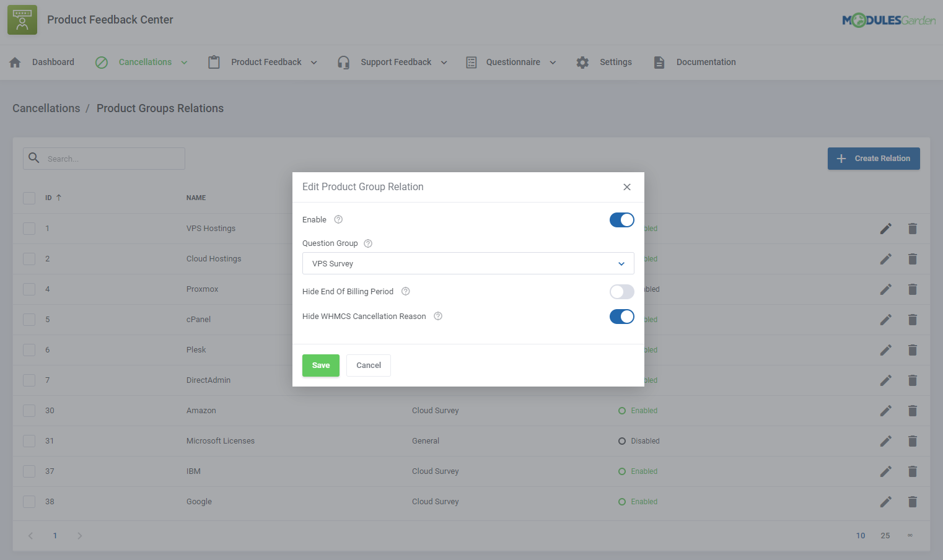
Task: Click the Documentation page icon
Action: pos(659,62)
